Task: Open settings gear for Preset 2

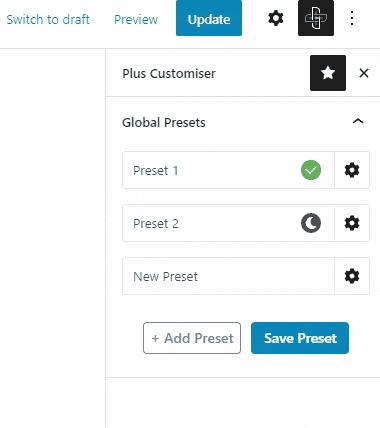Action: (352, 223)
